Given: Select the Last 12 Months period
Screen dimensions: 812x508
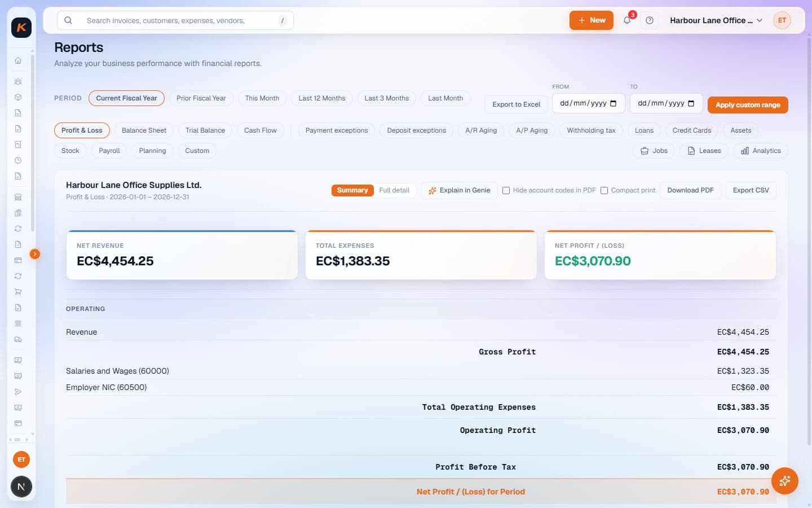Looking at the screenshot, I should tap(322, 98).
